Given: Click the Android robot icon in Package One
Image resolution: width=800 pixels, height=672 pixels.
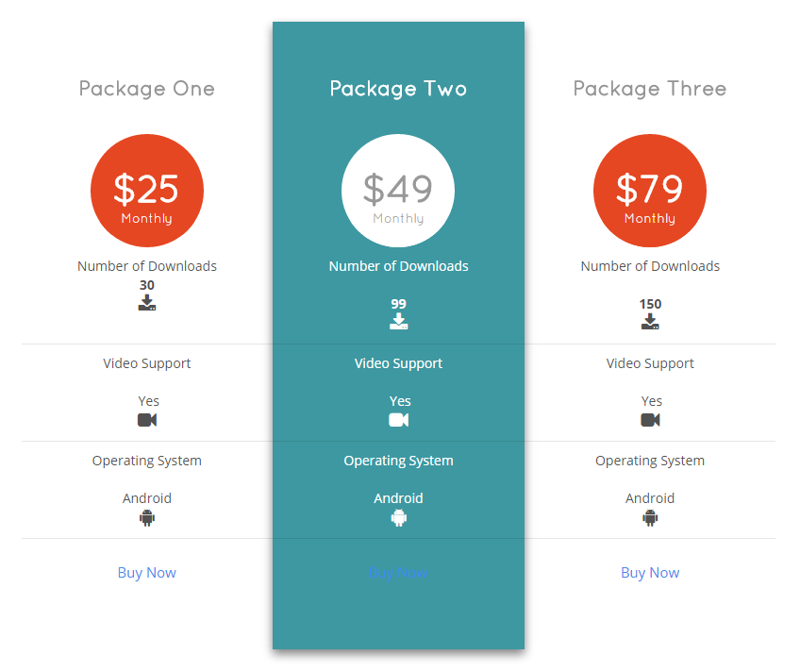Looking at the screenshot, I should tap(147, 518).
